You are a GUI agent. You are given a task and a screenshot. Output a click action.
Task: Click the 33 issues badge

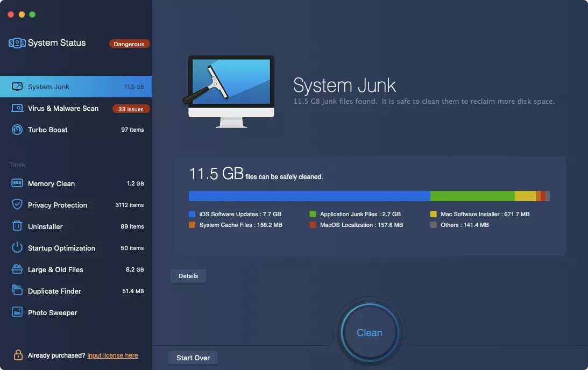pos(131,109)
